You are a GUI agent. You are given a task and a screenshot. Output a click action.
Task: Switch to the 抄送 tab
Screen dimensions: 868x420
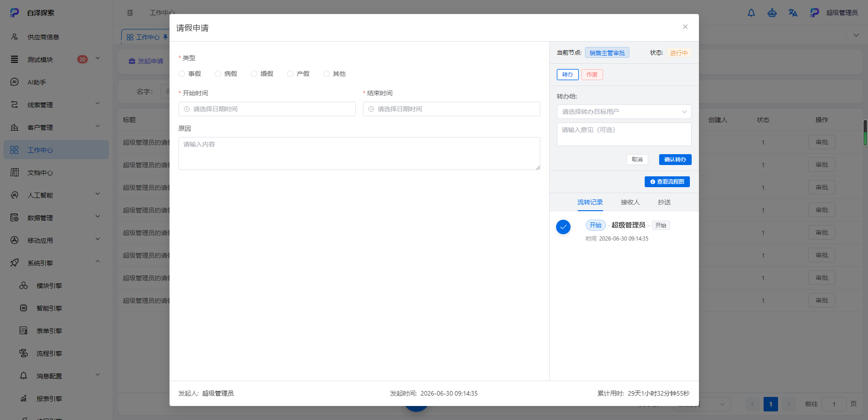tap(664, 202)
